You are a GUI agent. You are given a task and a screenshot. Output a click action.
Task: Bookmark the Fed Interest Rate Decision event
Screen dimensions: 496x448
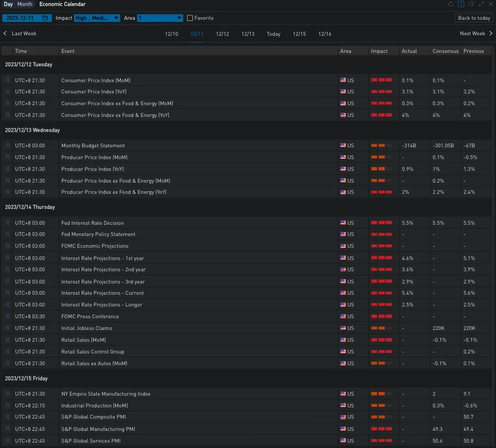click(7, 223)
